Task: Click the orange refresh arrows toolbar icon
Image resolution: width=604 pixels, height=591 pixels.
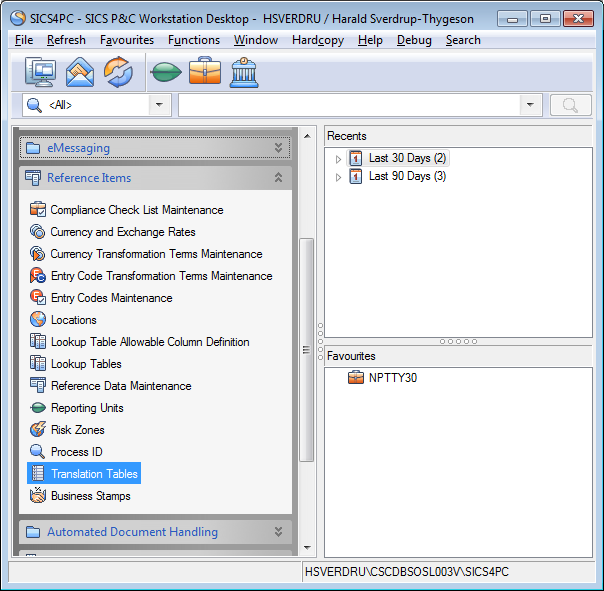Action: 118,73
